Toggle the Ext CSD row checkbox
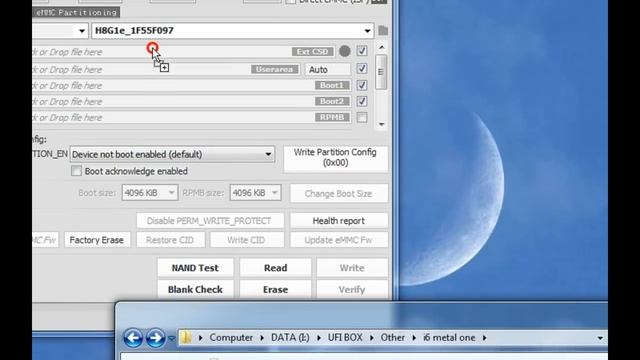This screenshot has width=640, height=360. click(x=362, y=51)
